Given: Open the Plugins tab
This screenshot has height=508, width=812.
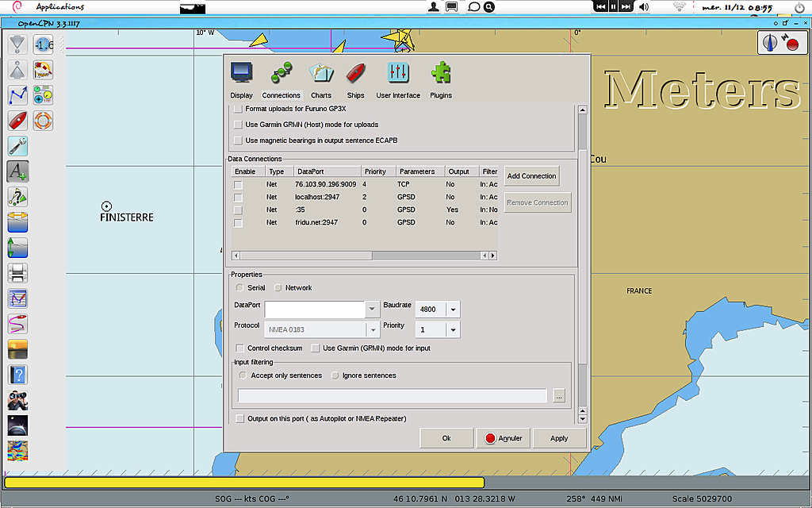Looking at the screenshot, I should [441, 80].
